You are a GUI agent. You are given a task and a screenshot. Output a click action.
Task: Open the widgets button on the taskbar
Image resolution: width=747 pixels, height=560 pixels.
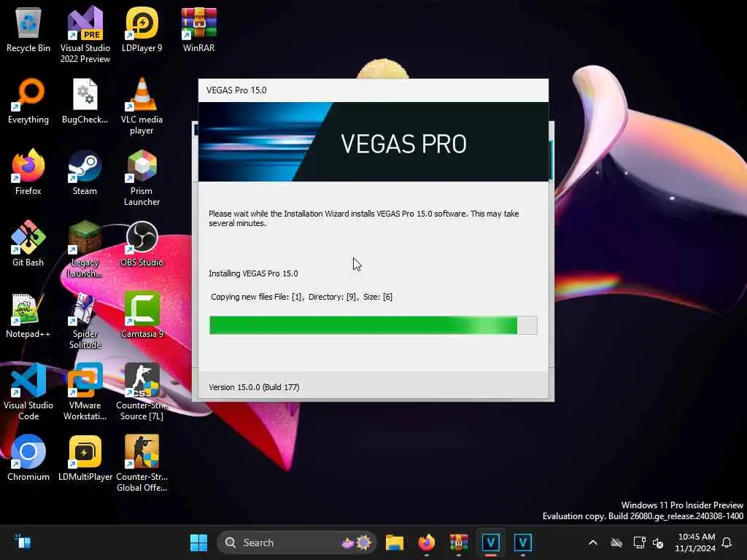[x=23, y=542]
